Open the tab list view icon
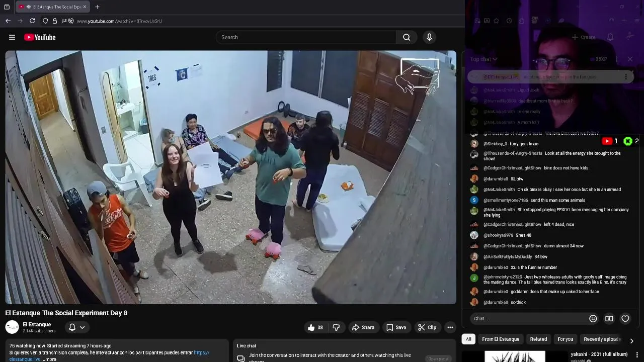This screenshot has height=362, width=644. tap(7, 7)
